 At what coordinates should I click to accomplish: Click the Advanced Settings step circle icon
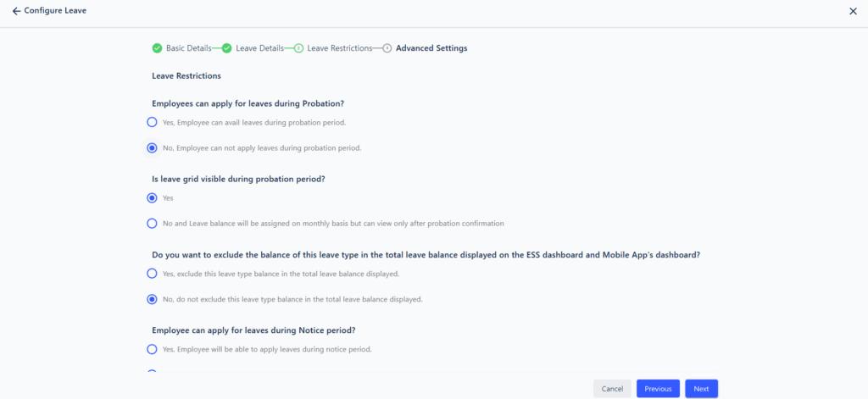click(387, 48)
